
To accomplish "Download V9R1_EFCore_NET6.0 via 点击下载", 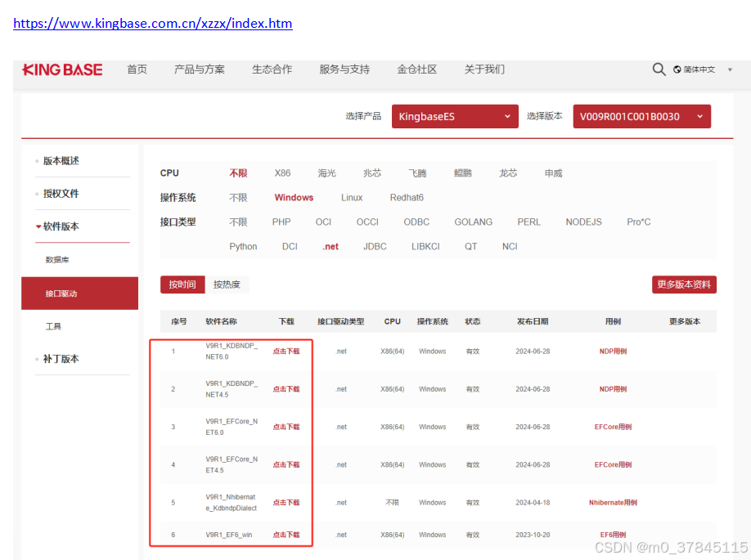I will coord(286,427).
